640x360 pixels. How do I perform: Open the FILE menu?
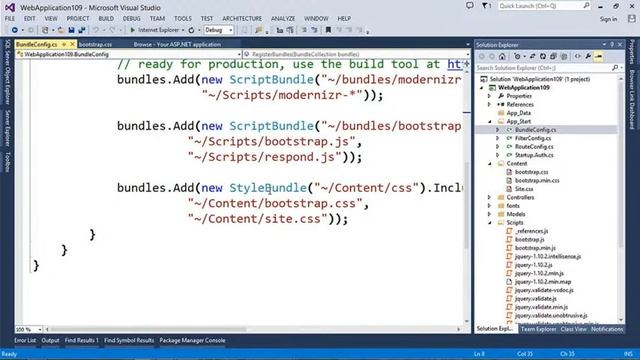(10, 18)
